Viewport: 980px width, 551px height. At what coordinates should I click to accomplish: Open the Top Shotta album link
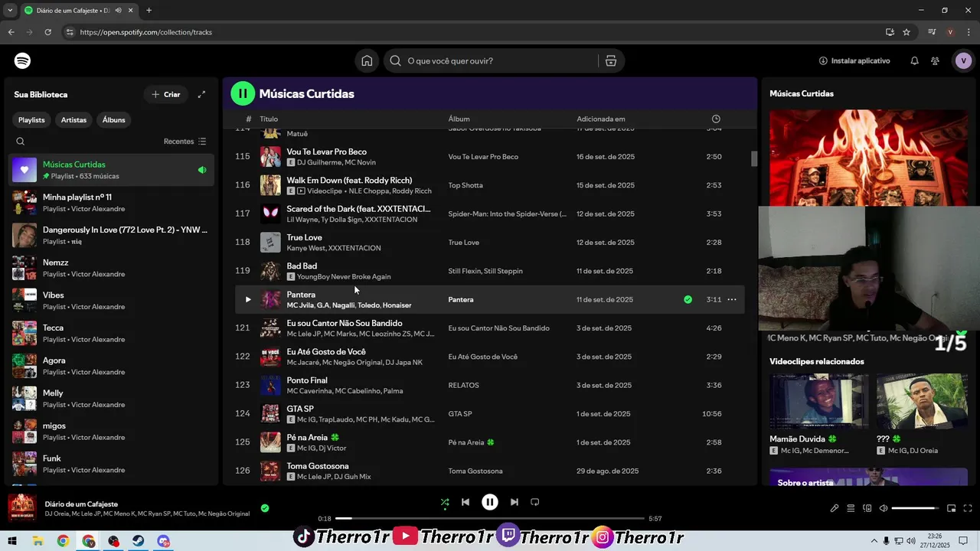coord(465,185)
